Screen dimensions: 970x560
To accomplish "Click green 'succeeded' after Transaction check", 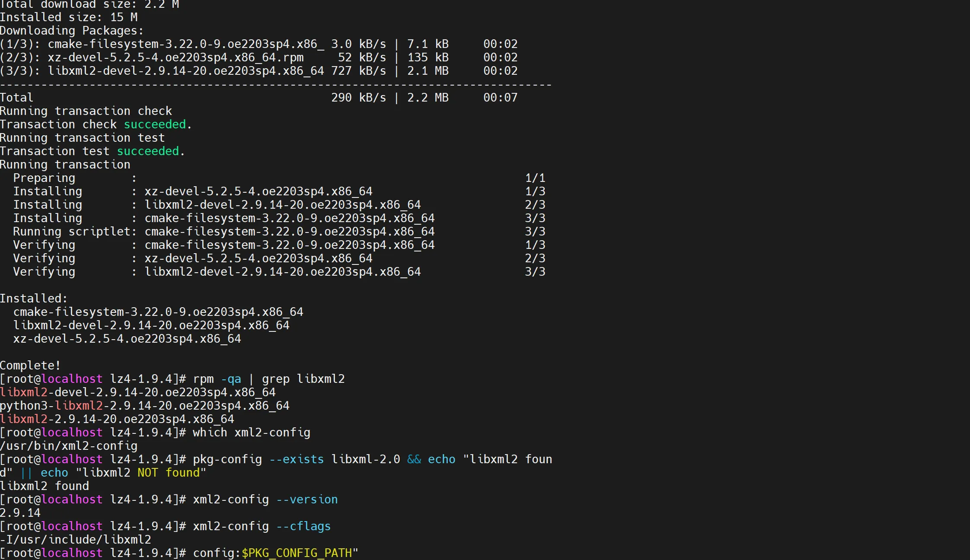I will tap(155, 124).
